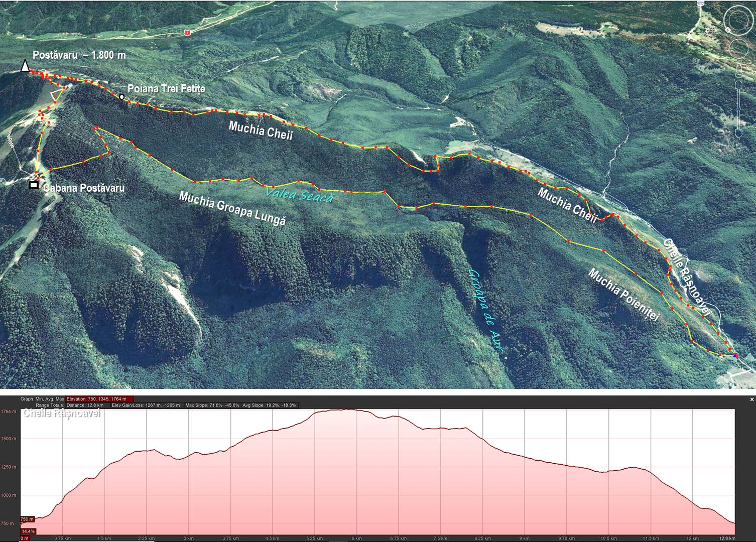Toggle Avg Slope stat in elevation profile

[x=269, y=405]
